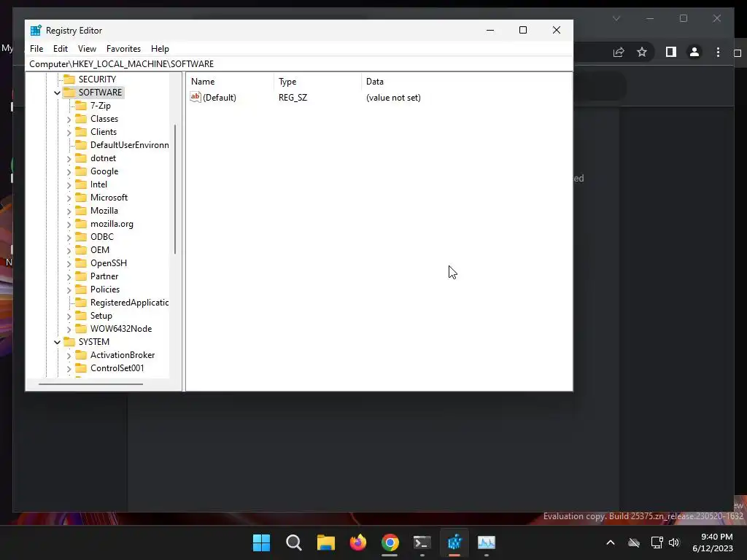747x560 pixels.
Task: Click the Mozilla folder icon
Action: pyautogui.click(x=81, y=210)
